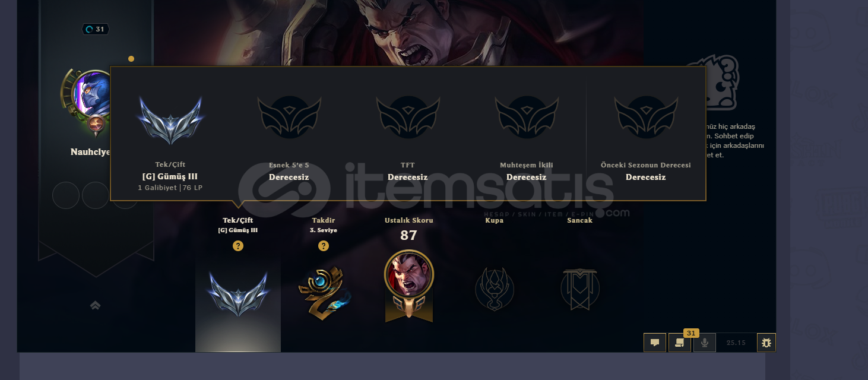The height and width of the screenshot is (380, 868).
Task: Collapse the profile banner with double chevron
Action: pyautogui.click(x=95, y=305)
